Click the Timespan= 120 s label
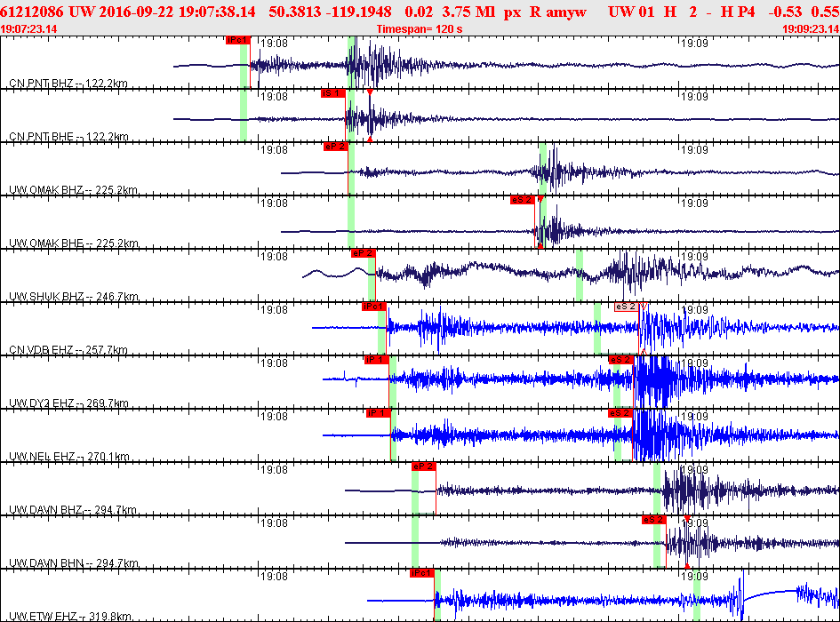Viewport: 840px width, 622px height. pos(420,29)
